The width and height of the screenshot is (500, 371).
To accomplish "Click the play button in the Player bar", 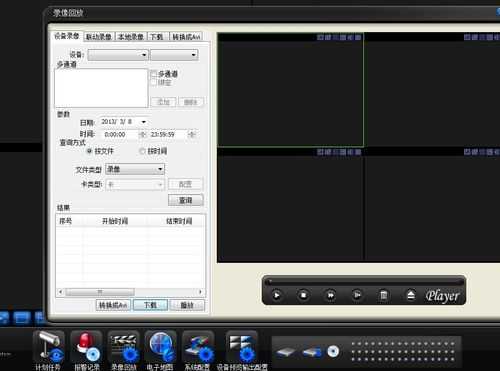I will click(276, 295).
